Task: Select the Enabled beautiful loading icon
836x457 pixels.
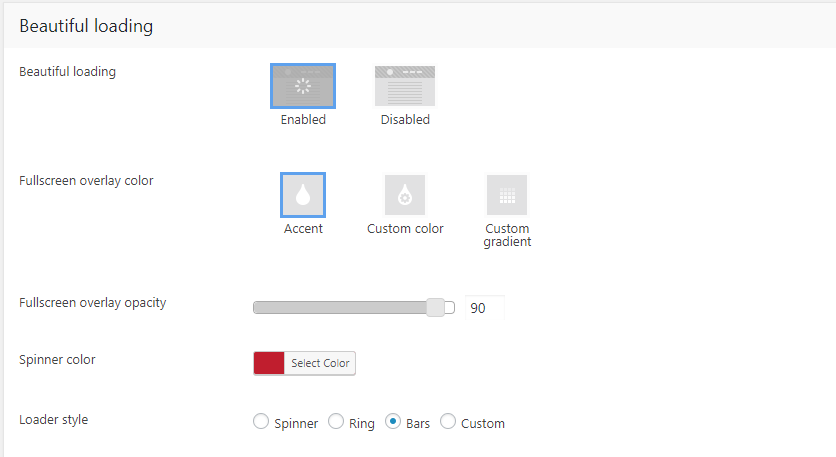Action: click(x=303, y=86)
